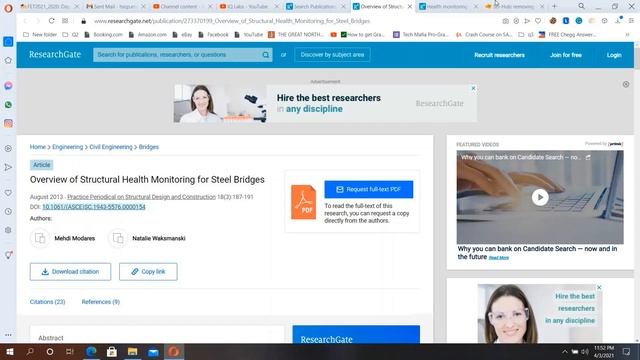Open Practice Periodical journal link
Viewport: 640px width, 360px height.
141,197
